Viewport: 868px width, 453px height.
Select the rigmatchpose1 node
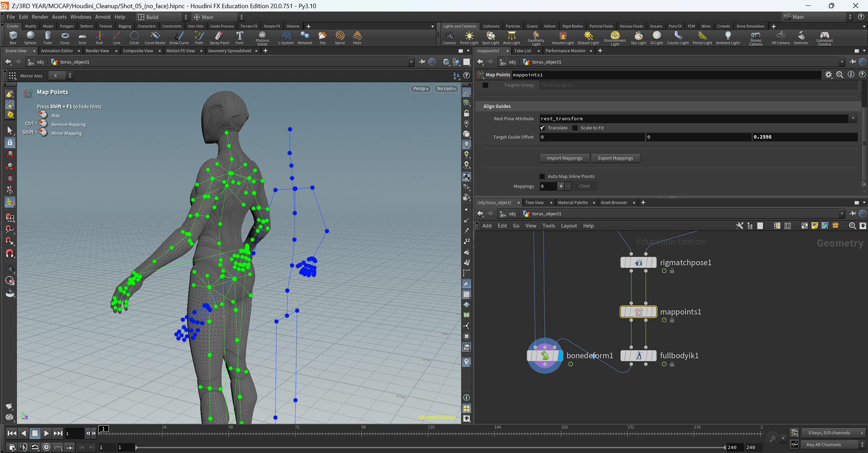click(638, 262)
